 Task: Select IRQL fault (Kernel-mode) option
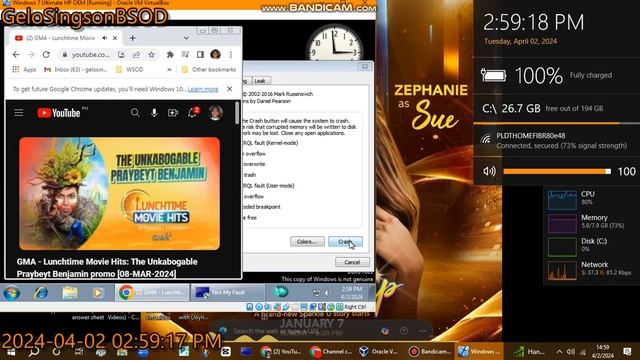coord(270,143)
